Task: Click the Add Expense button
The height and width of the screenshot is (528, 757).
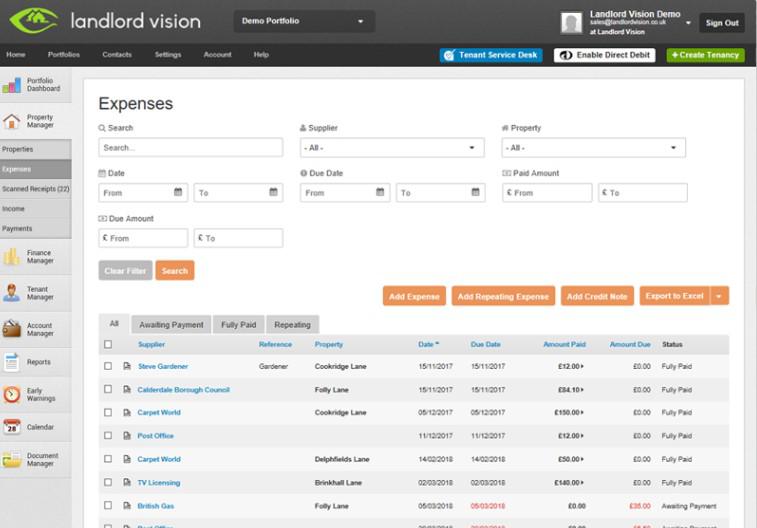Action: (414, 296)
